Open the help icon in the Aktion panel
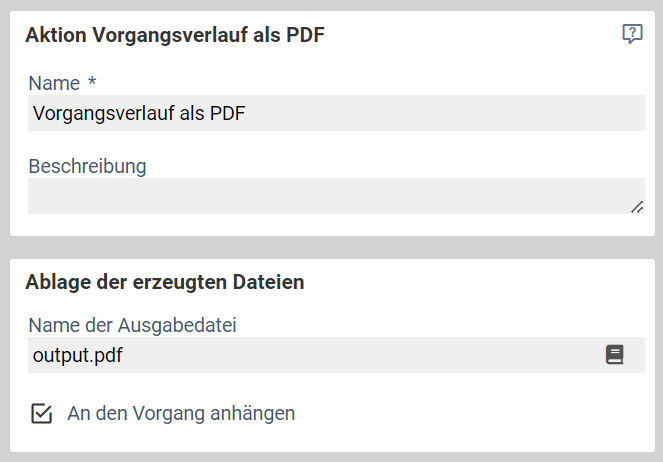The height and width of the screenshot is (462, 663). tap(632, 34)
